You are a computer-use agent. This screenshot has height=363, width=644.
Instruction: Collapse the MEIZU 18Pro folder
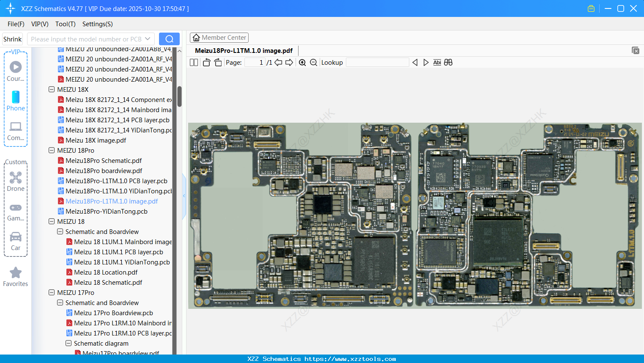[x=52, y=151]
